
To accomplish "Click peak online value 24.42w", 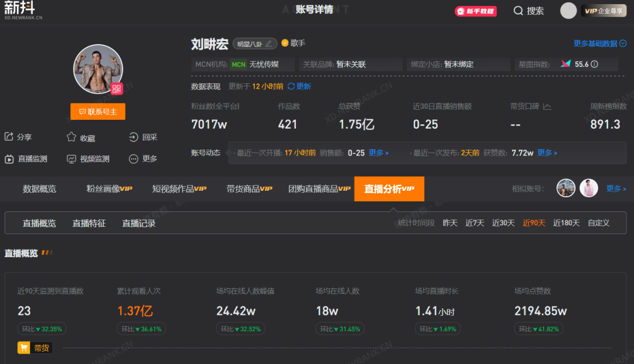I will tap(236, 311).
